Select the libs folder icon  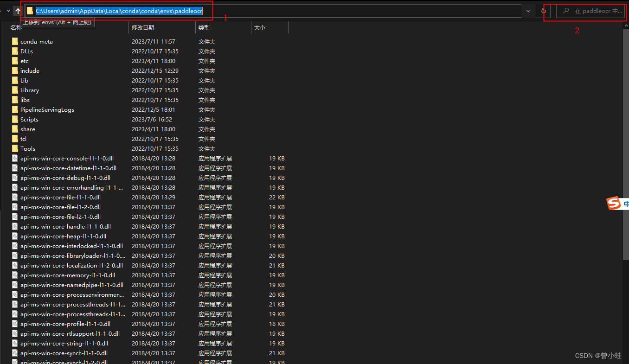click(x=15, y=100)
